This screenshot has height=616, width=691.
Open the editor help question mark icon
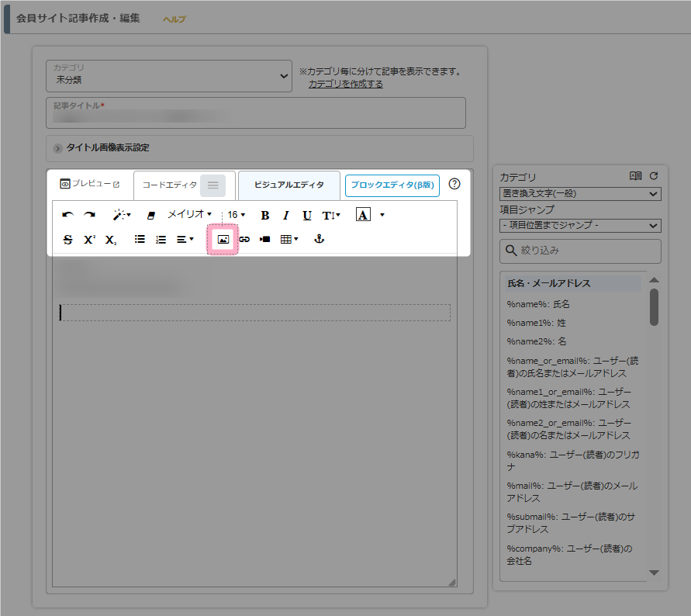[454, 184]
